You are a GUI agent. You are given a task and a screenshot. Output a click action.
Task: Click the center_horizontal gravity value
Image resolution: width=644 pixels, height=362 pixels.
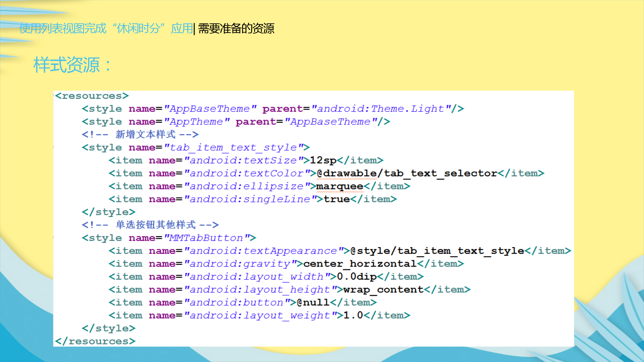[x=360, y=264]
